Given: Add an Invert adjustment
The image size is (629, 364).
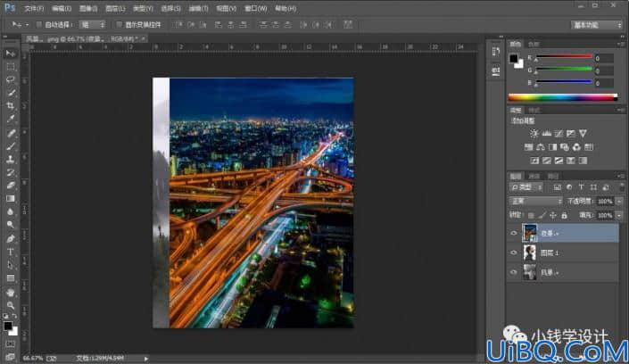Looking at the screenshot, I should point(534,161).
